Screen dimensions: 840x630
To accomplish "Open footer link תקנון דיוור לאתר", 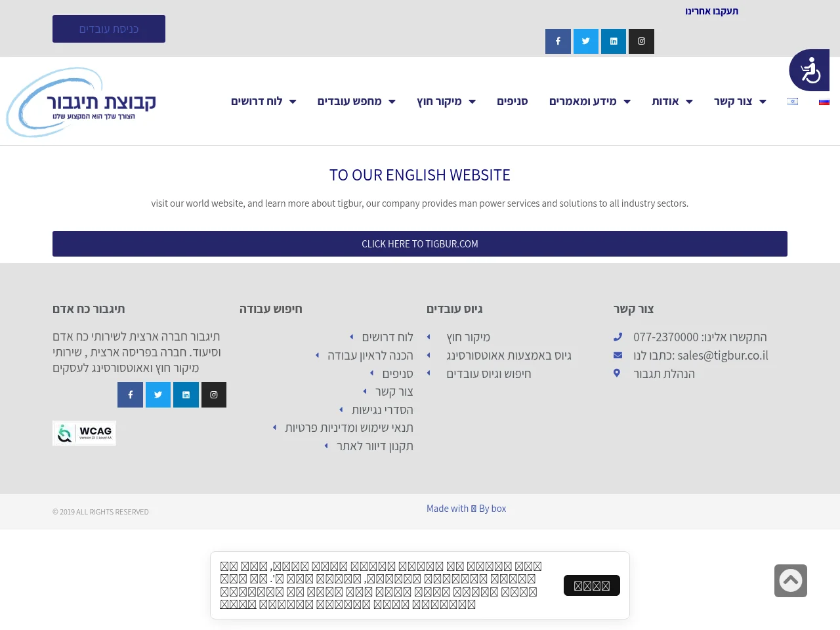I will coord(375,446).
